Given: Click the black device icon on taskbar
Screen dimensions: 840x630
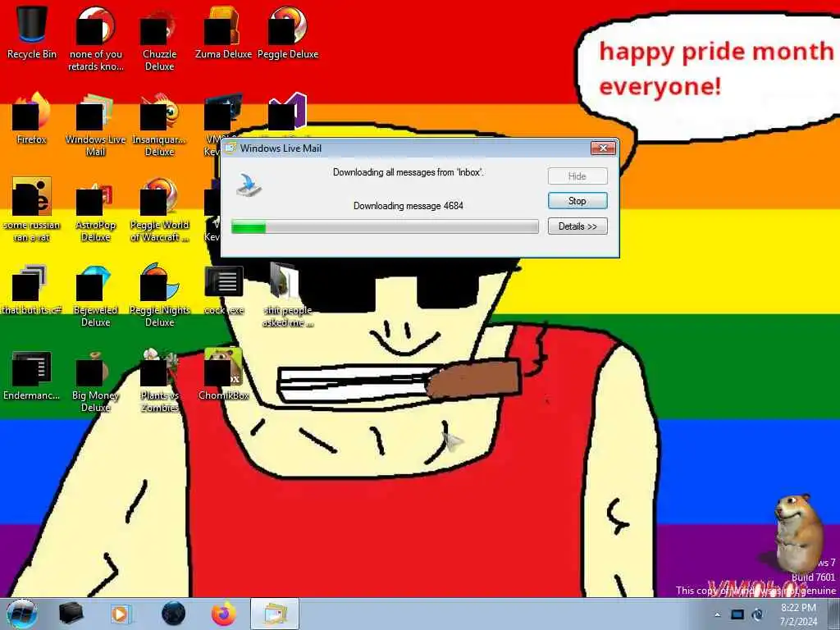Looking at the screenshot, I should pos(71,614).
